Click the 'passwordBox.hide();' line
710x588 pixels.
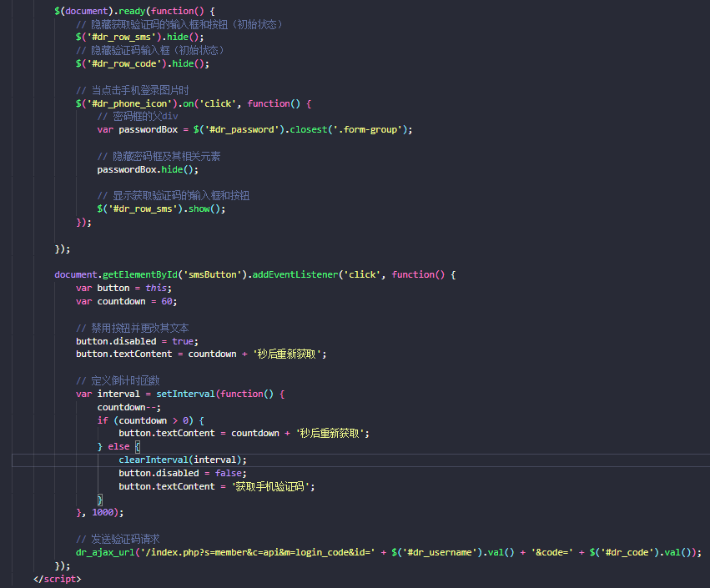coord(148,170)
